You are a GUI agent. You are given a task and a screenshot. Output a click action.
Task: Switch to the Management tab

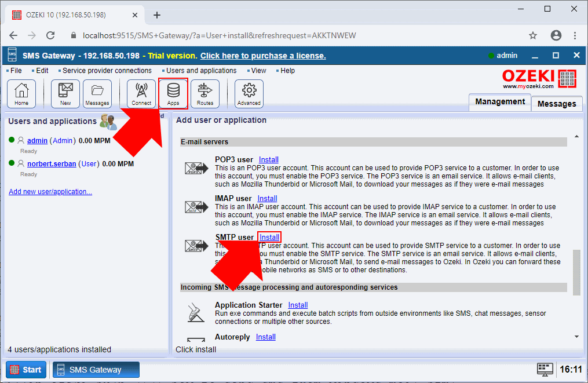500,102
